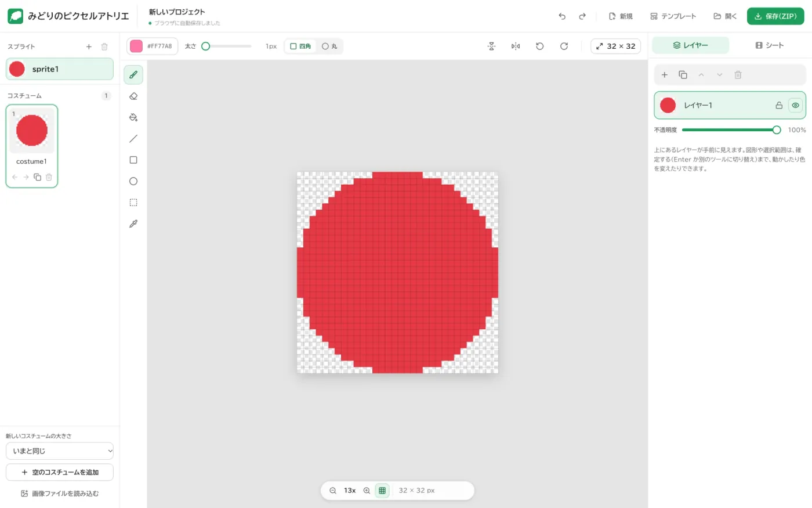The width and height of the screenshot is (812, 508).
Task: Switch to the シート tab
Action: (x=770, y=45)
